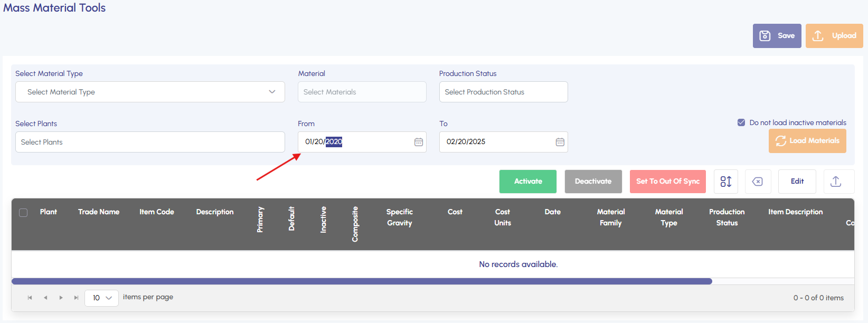
Task: Open the Select Production Status dropdown
Action: click(503, 92)
